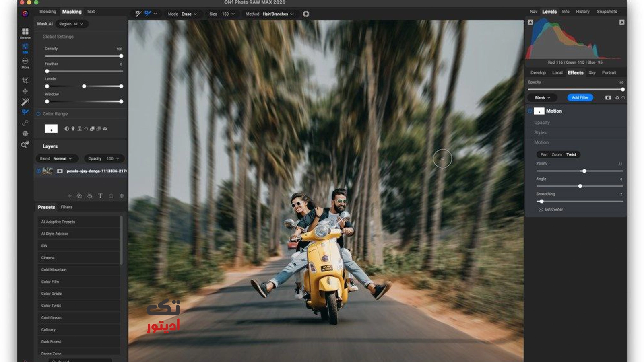
Task: Select the Cinema preset category
Action: point(48,258)
